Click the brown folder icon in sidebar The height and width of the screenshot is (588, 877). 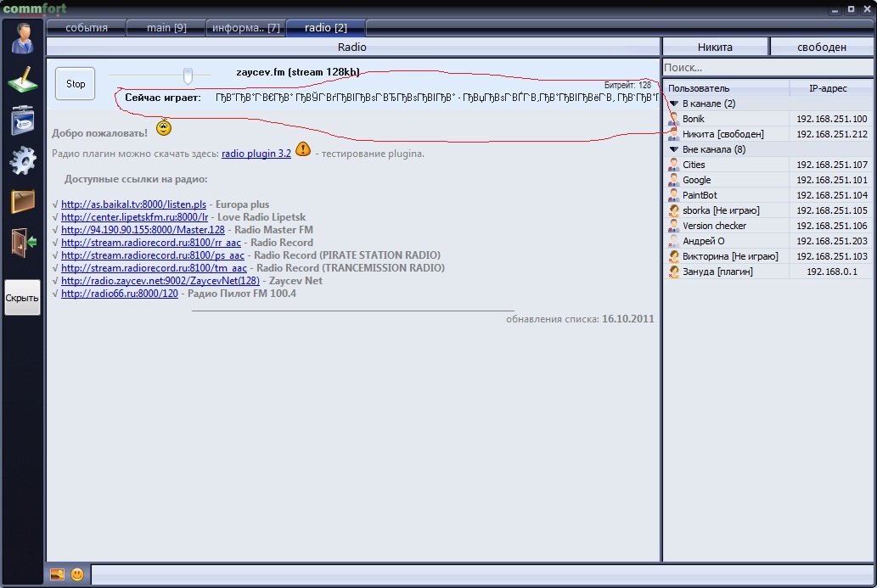coord(22,201)
